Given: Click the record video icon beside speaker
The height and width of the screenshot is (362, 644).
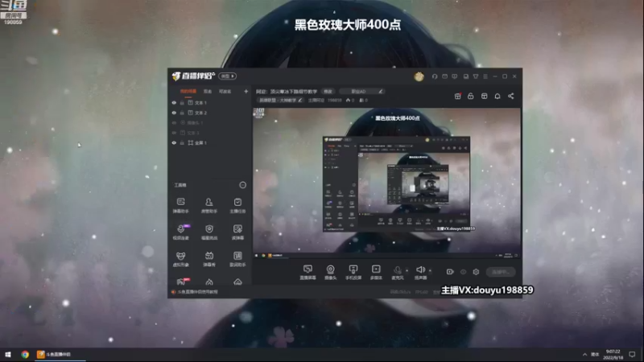Looking at the screenshot, I should [x=450, y=272].
